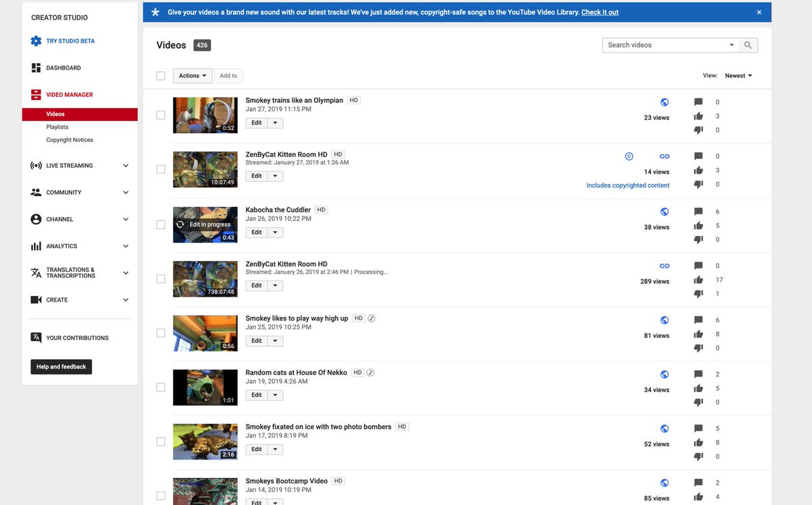Click the Translations & Transcriptions icon
This screenshot has height=505, width=812.
coord(36,273)
